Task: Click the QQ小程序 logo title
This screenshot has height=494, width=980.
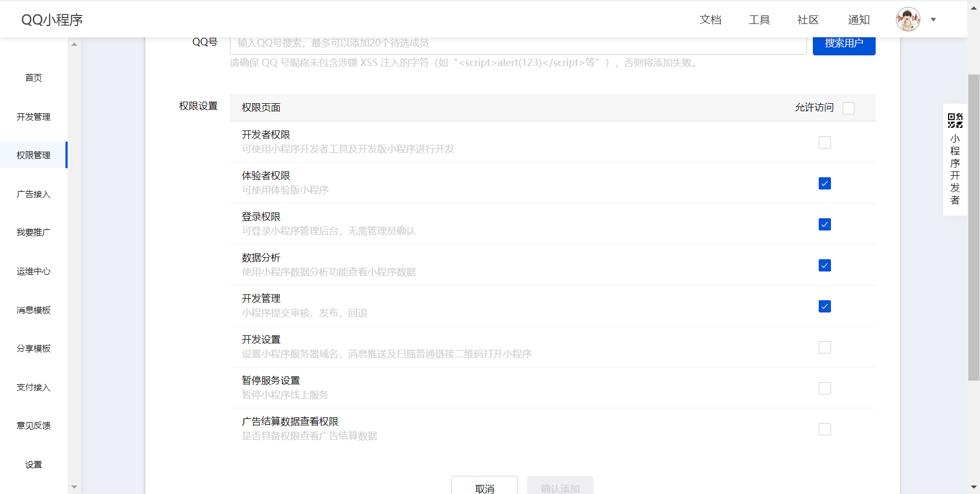Action: tap(52, 20)
